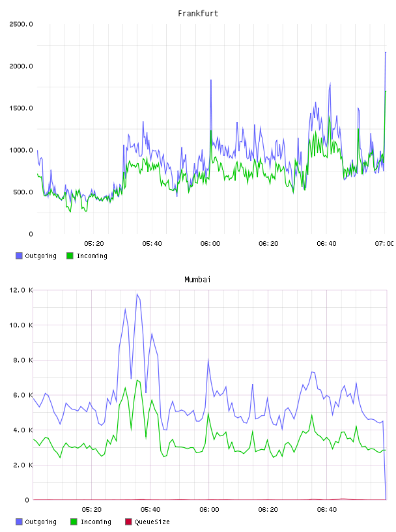Click the red QueueSize swatch under Mumbai chart
Screen dimensions: 396x532
coord(128,522)
